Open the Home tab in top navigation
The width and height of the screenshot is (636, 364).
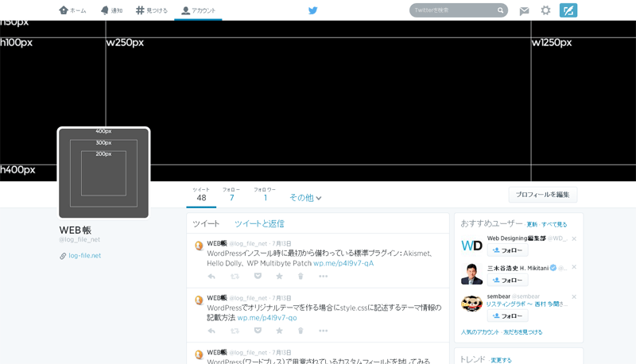[72, 10]
